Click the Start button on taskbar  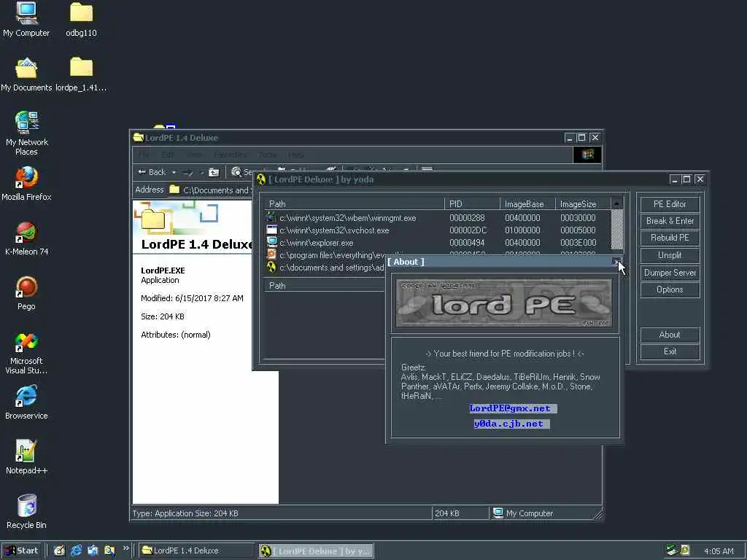coord(22,551)
